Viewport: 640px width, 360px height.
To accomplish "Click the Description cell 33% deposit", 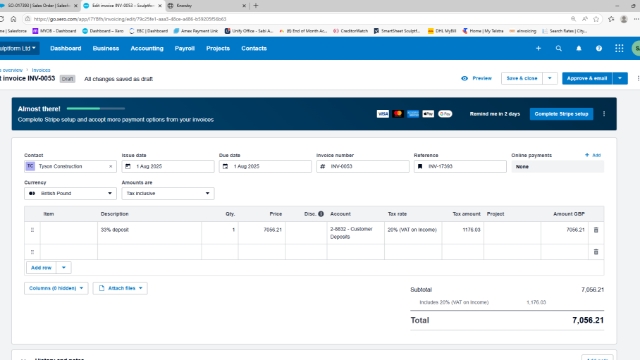I will tap(149, 233).
